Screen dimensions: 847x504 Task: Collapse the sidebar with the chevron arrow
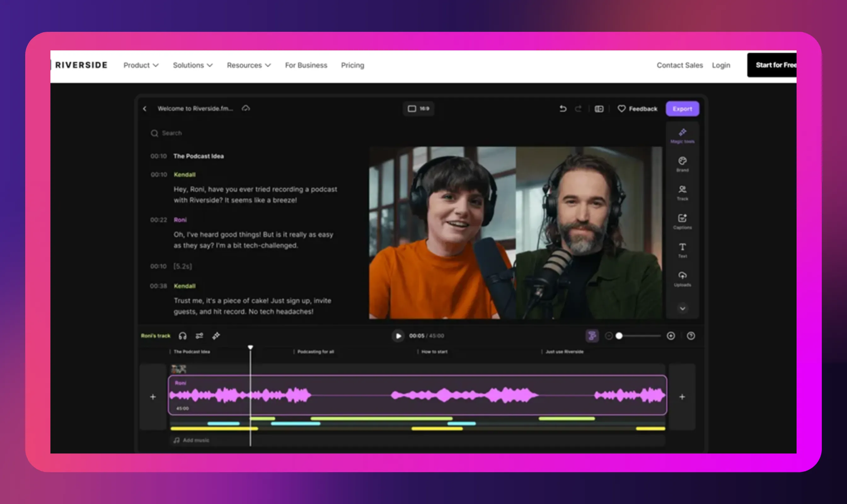click(x=682, y=308)
